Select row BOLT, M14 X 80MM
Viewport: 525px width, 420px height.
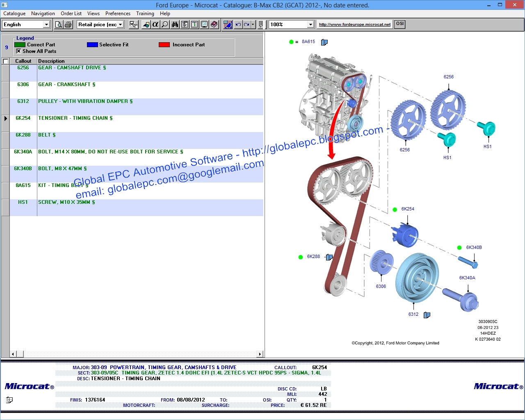pyautogui.click(x=137, y=157)
